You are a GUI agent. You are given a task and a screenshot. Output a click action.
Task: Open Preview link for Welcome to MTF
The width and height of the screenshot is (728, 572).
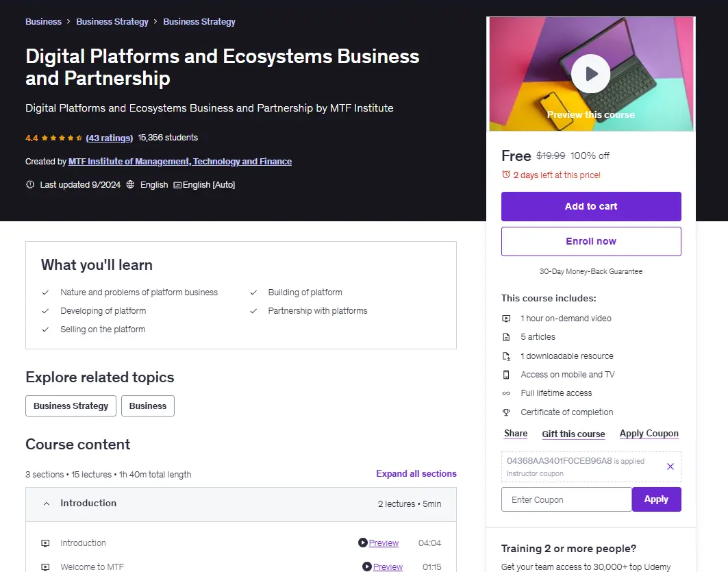coord(388,567)
